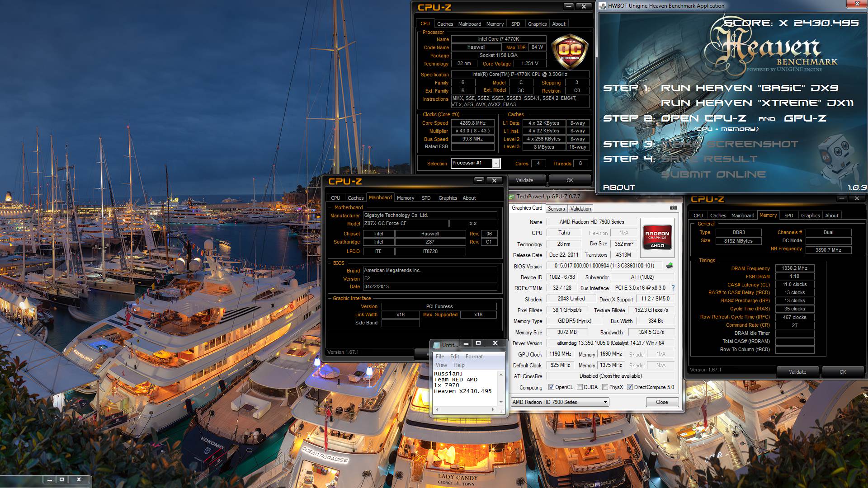Minimize the Mainboard CPU-Z window

(x=479, y=181)
